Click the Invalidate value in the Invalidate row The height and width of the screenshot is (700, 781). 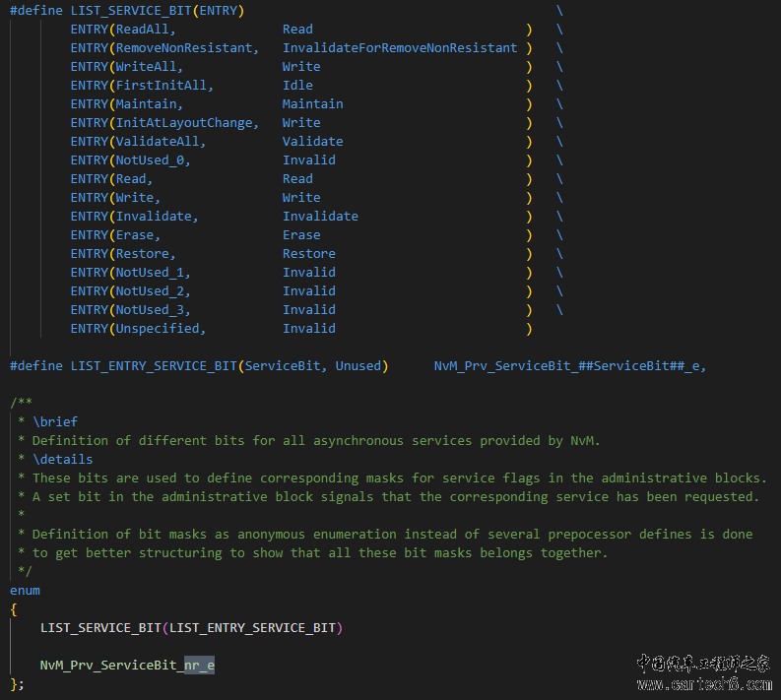[320, 217]
